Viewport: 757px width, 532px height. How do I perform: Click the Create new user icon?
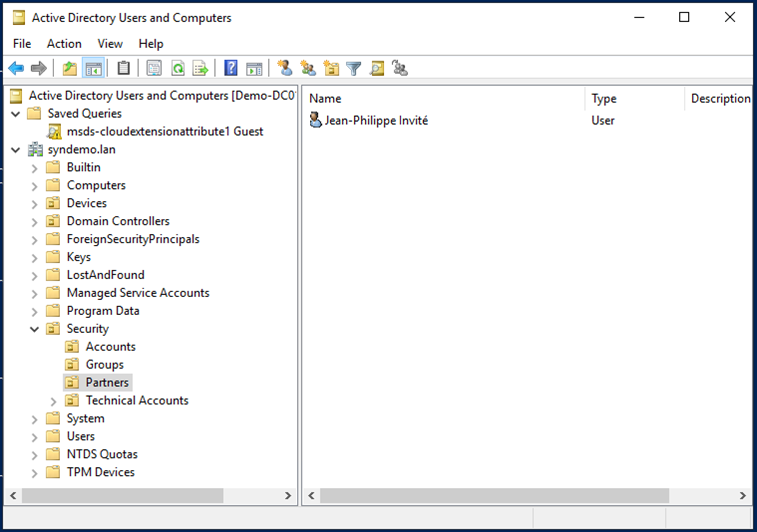[285, 68]
